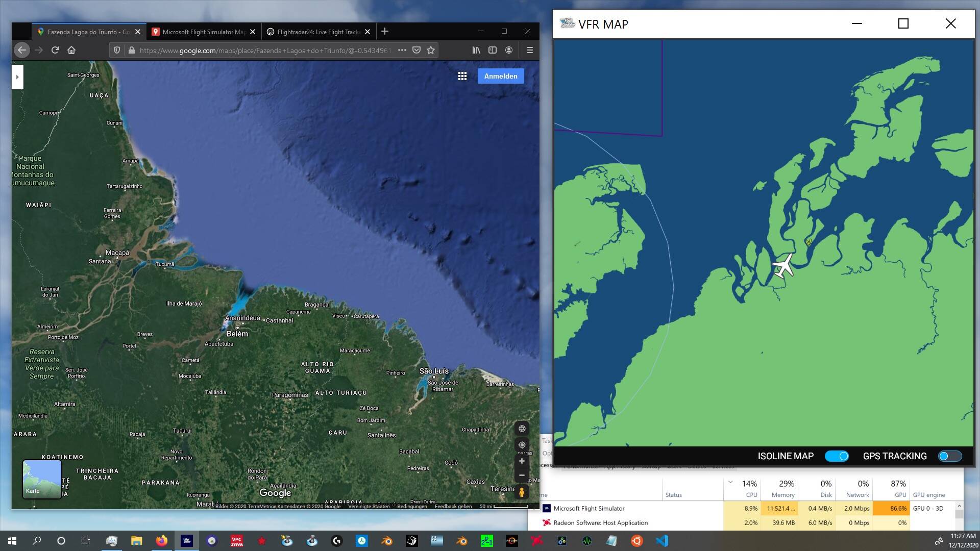Close the Flightradar24 tab
Screen dimensions: 980x551
[x=367, y=32]
